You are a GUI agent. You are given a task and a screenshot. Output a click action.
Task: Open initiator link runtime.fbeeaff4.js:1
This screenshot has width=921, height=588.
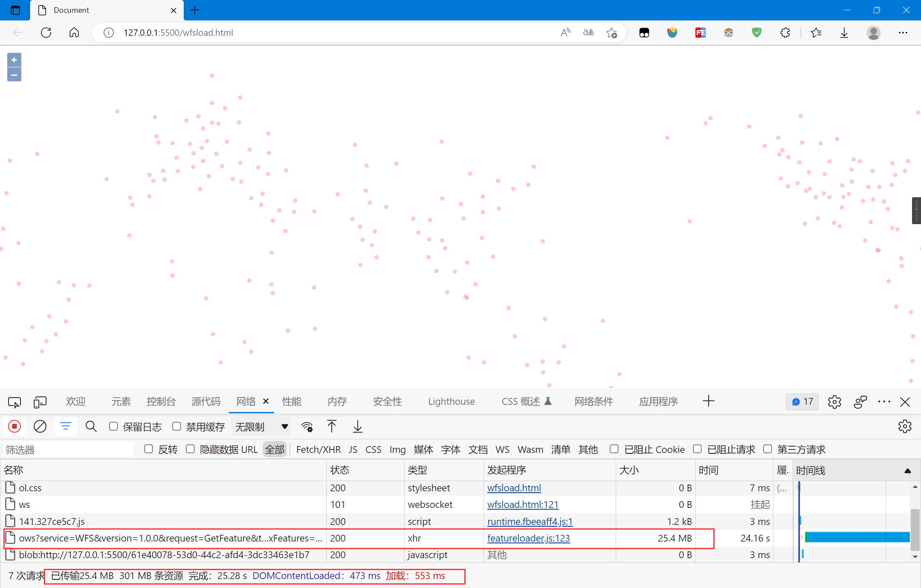(x=530, y=522)
